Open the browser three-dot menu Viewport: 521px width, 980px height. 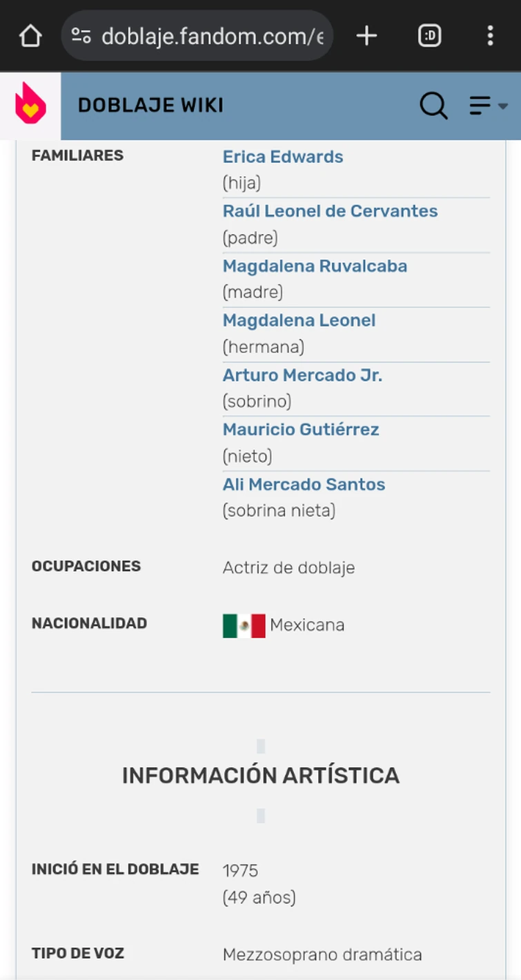[x=490, y=35]
